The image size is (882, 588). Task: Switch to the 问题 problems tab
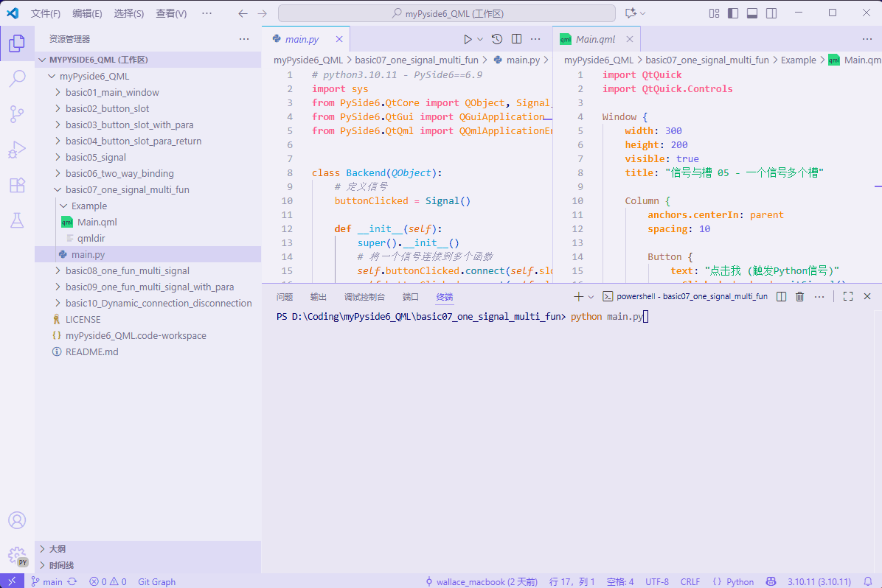[285, 297]
